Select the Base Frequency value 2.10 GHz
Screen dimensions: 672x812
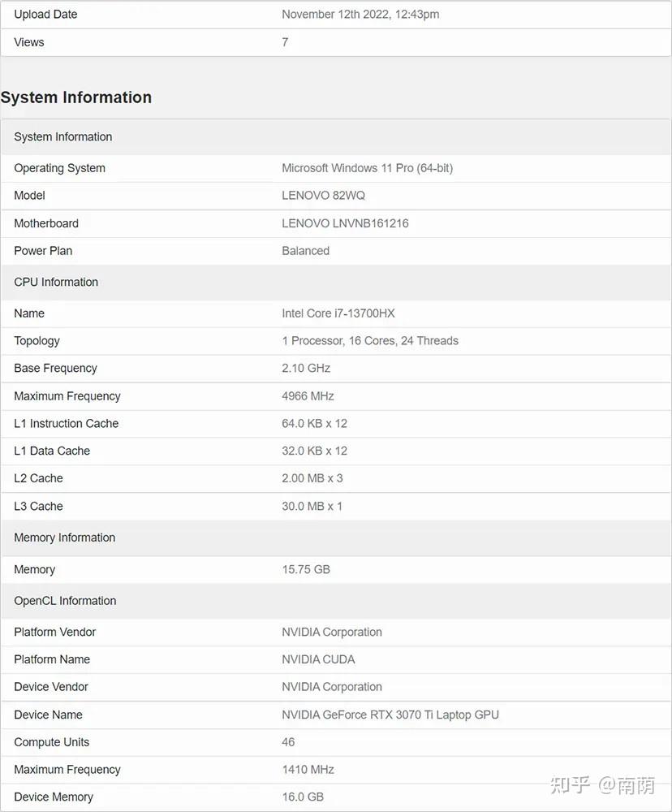tap(305, 368)
